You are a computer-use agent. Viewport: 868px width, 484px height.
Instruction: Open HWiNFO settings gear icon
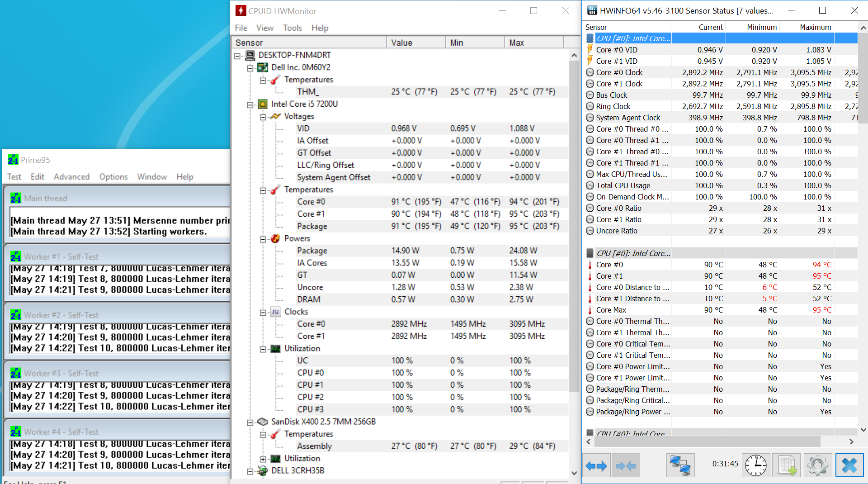point(817,465)
